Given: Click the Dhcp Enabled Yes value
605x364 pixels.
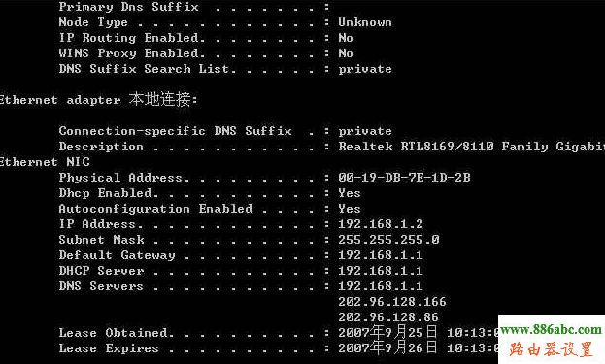Looking at the screenshot, I should pyautogui.click(x=350, y=193).
